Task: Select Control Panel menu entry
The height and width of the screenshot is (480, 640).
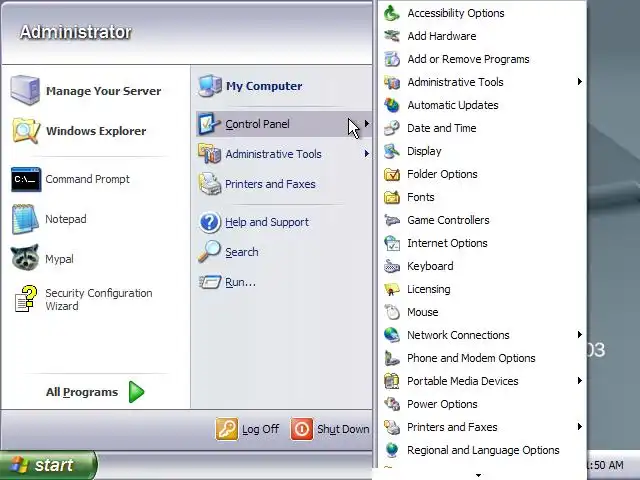Action: 284,124
